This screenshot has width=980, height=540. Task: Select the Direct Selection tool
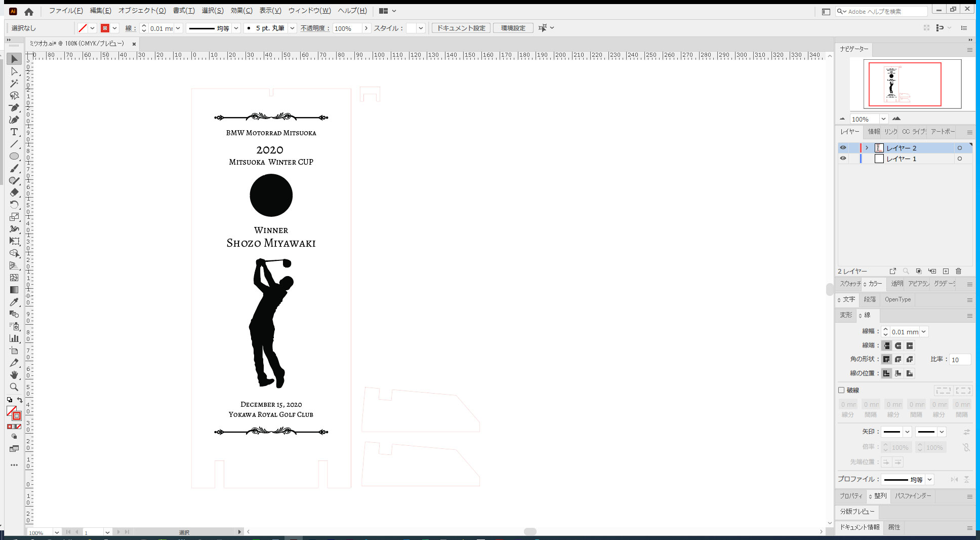click(x=14, y=71)
